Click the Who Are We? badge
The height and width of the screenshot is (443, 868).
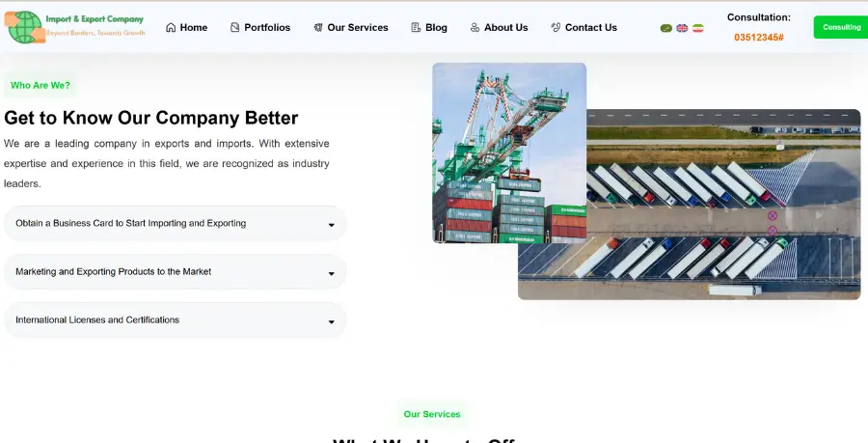click(41, 85)
